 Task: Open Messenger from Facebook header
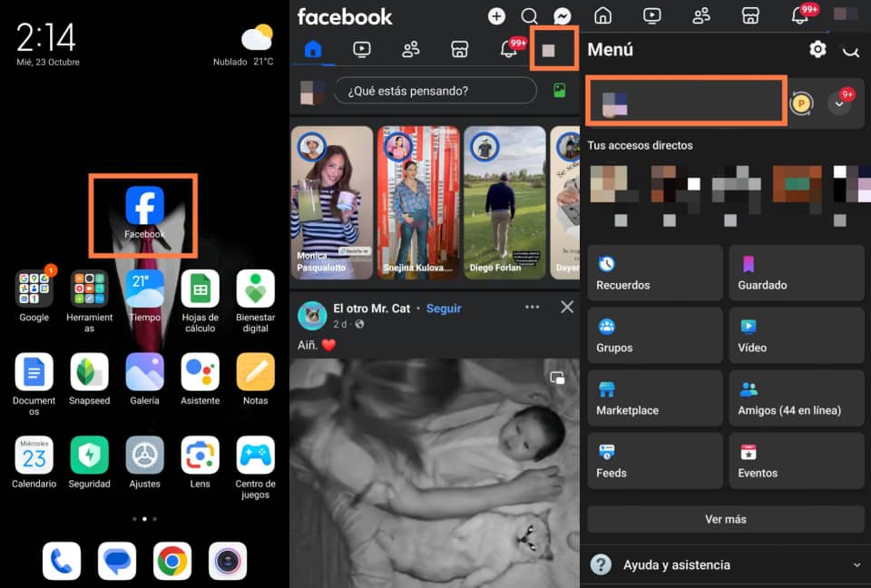pos(563,16)
